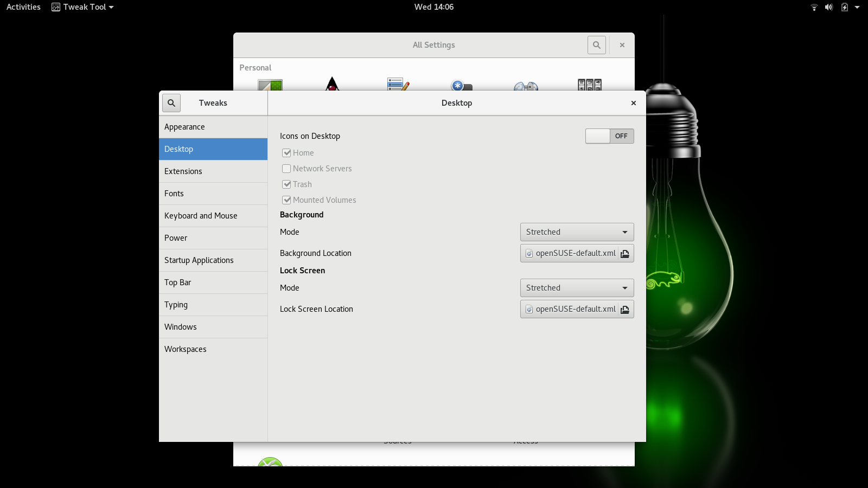Click the volume speaker icon in top bar
Image resolution: width=868 pixels, height=488 pixels.
coord(828,7)
